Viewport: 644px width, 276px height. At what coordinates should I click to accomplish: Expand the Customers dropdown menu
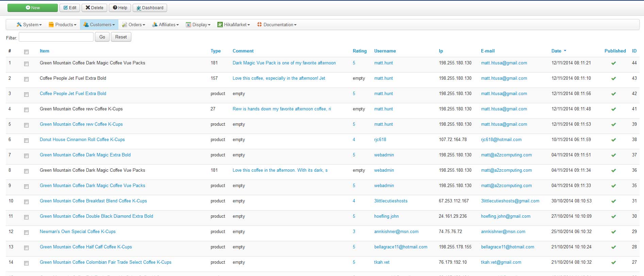click(x=99, y=25)
